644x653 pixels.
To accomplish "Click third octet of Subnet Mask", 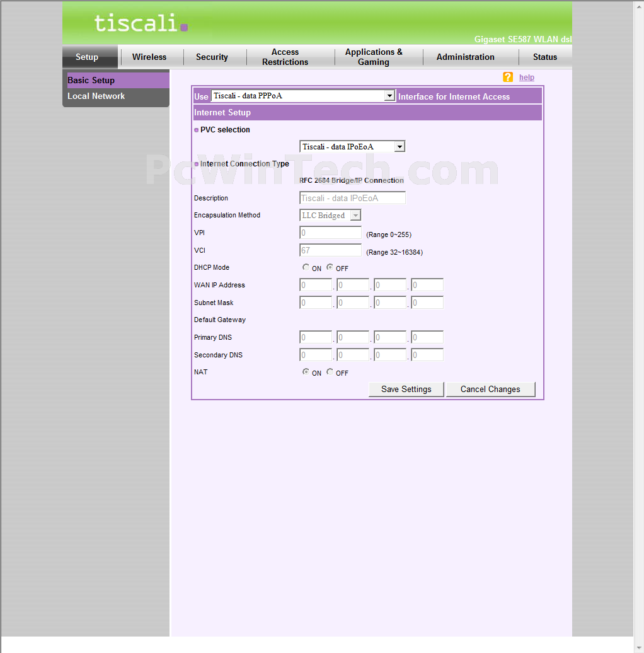I will tap(389, 303).
